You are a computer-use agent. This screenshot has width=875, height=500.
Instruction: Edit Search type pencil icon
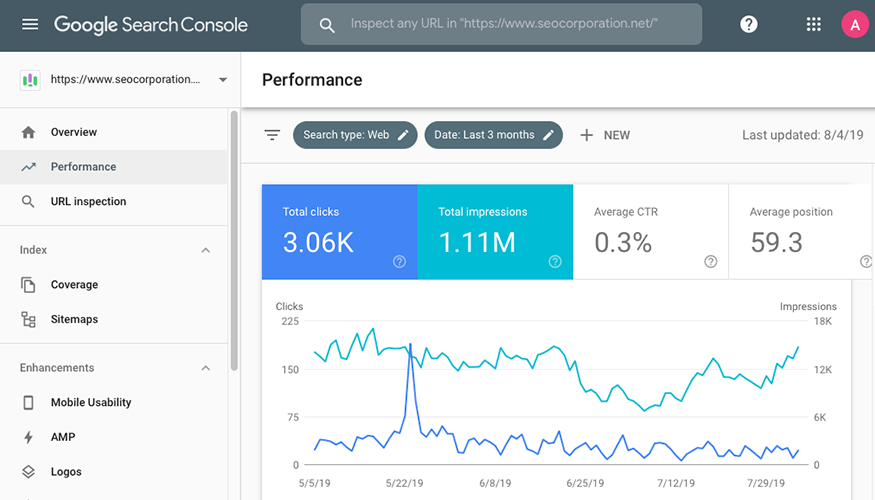(403, 135)
